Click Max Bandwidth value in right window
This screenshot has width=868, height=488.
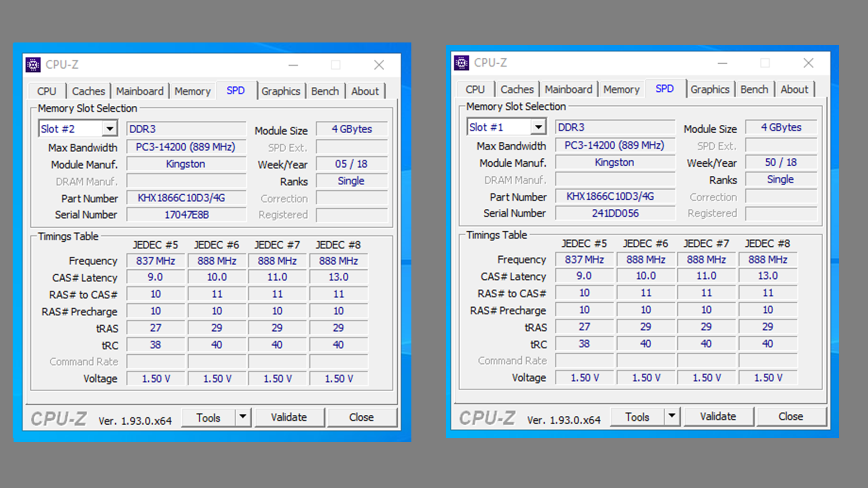click(x=615, y=145)
